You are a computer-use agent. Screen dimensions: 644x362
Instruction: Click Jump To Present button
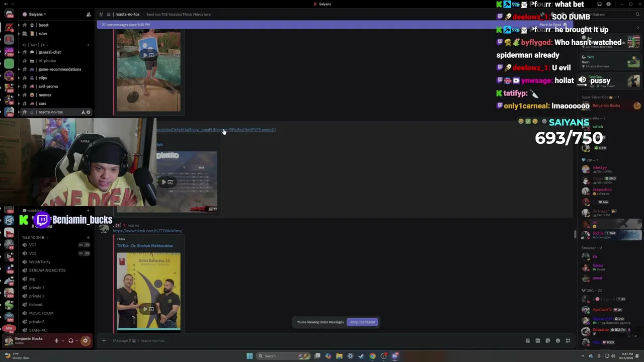coord(362,322)
